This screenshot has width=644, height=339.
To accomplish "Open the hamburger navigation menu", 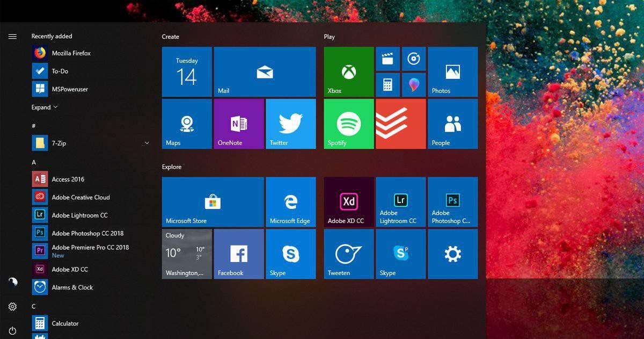I will tap(12, 37).
